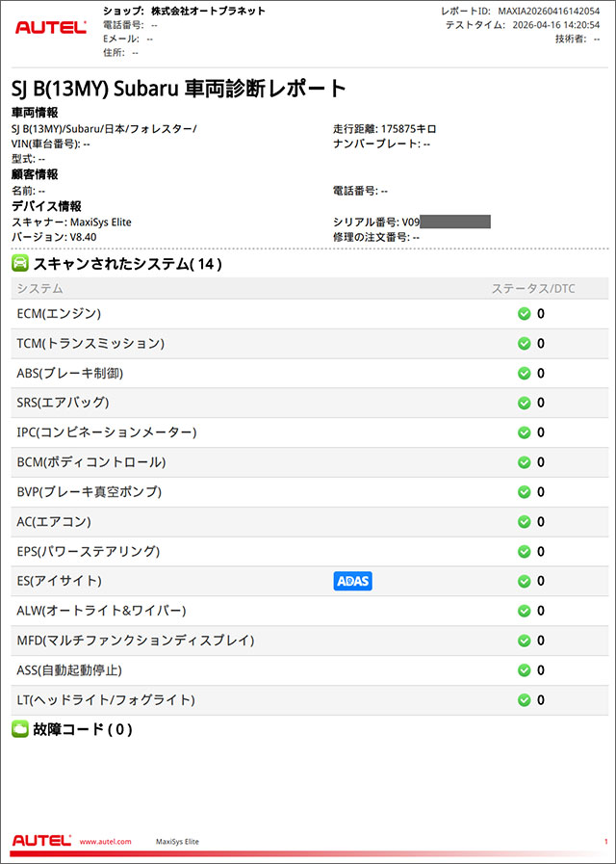616x864 pixels.
Task: Click the green engine icon beside 故障コード
Action: tap(20, 729)
